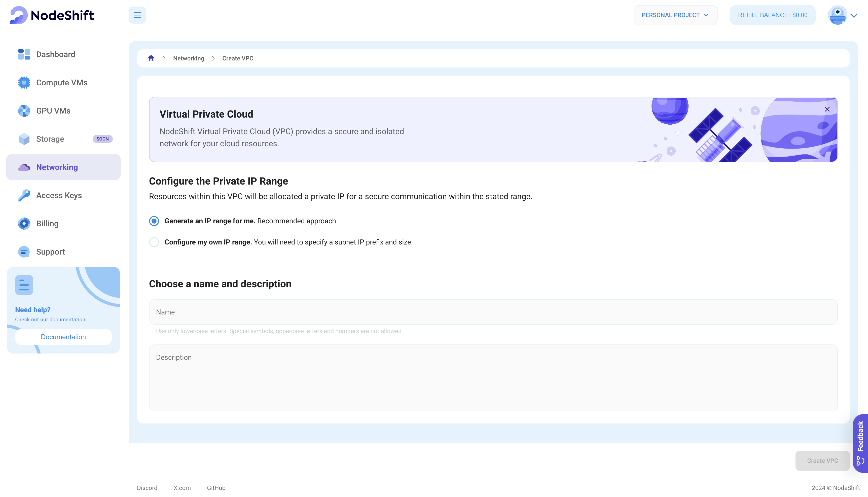Screen dimensions: 868x497
Task: Click the Storage sidebar icon
Action: [24, 139]
